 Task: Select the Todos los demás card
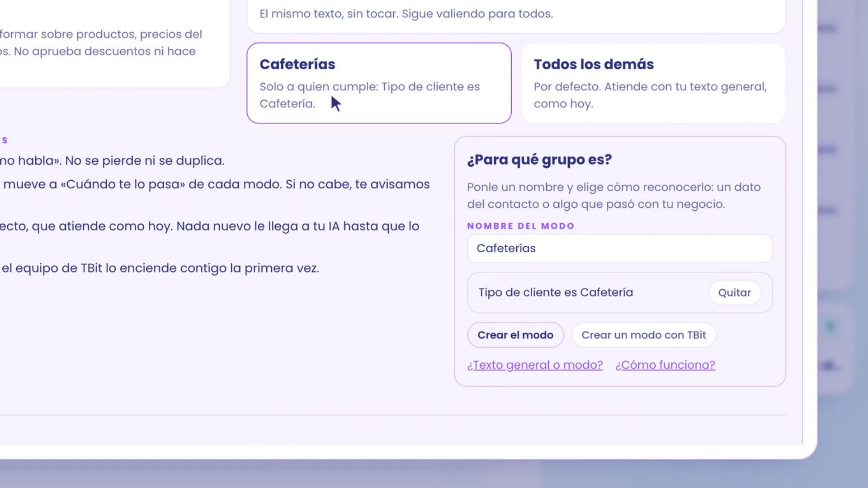(653, 83)
